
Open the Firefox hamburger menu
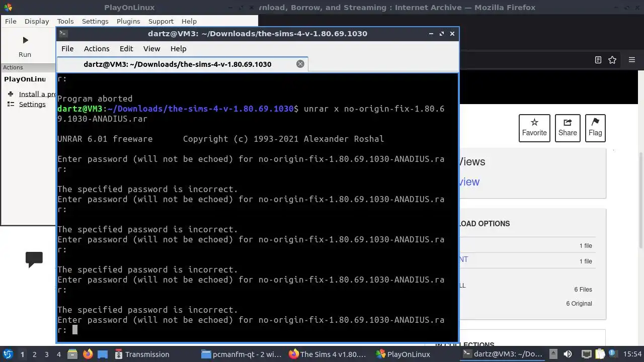click(632, 60)
